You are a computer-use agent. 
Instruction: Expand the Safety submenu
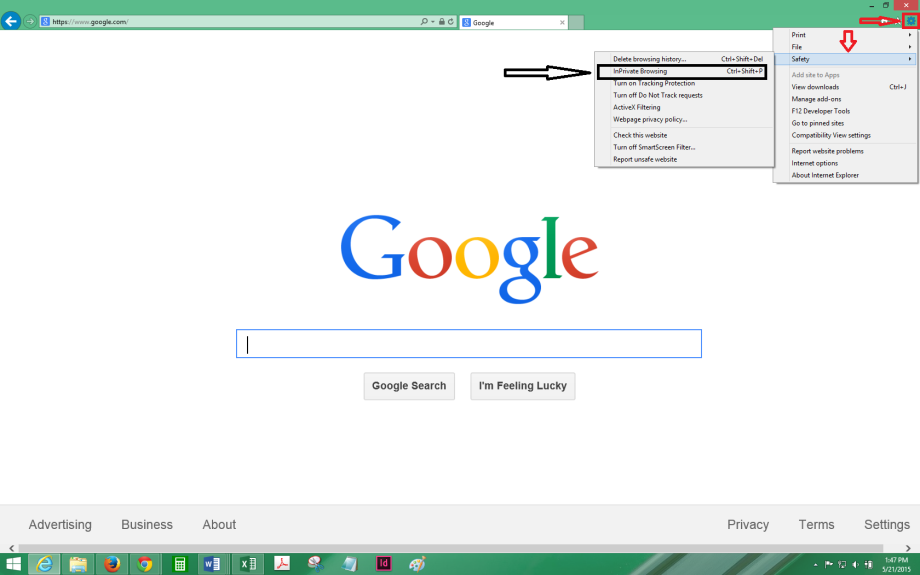(845, 59)
